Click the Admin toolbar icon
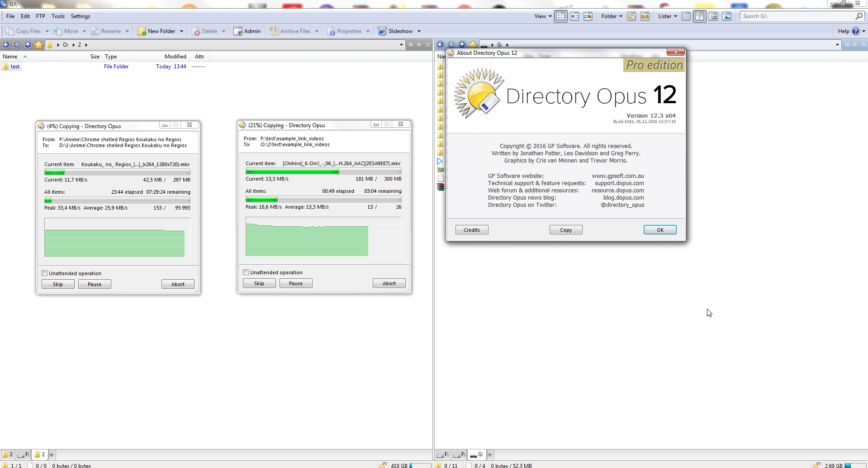868x468 pixels. (x=238, y=31)
